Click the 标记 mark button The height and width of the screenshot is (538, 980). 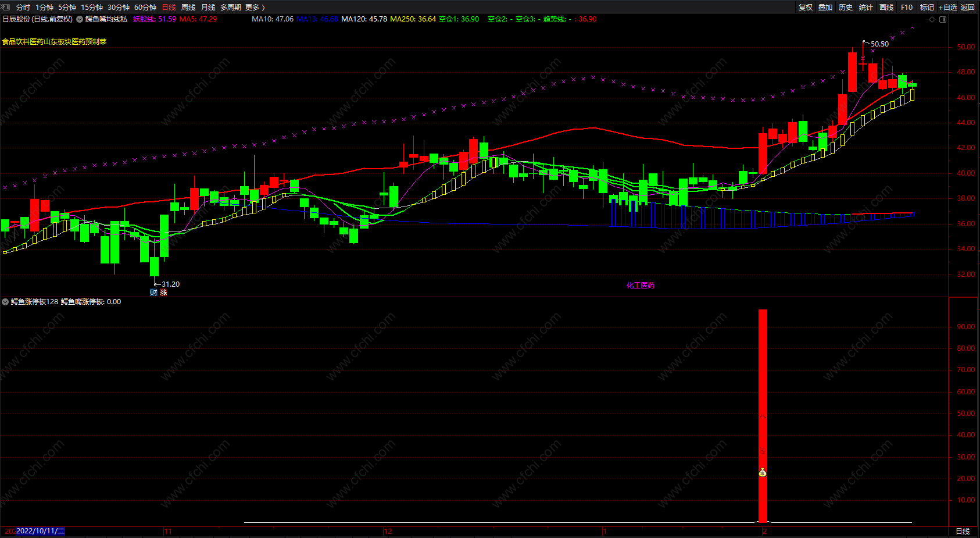click(927, 8)
